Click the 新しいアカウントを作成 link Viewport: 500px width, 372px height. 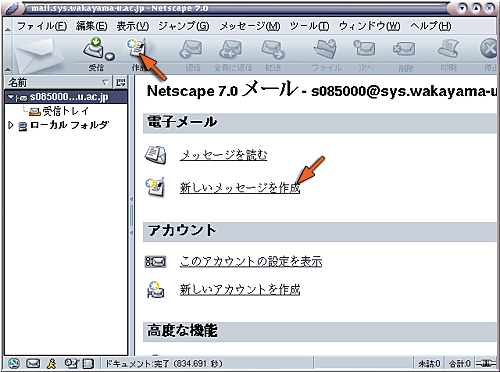(x=240, y=290)
